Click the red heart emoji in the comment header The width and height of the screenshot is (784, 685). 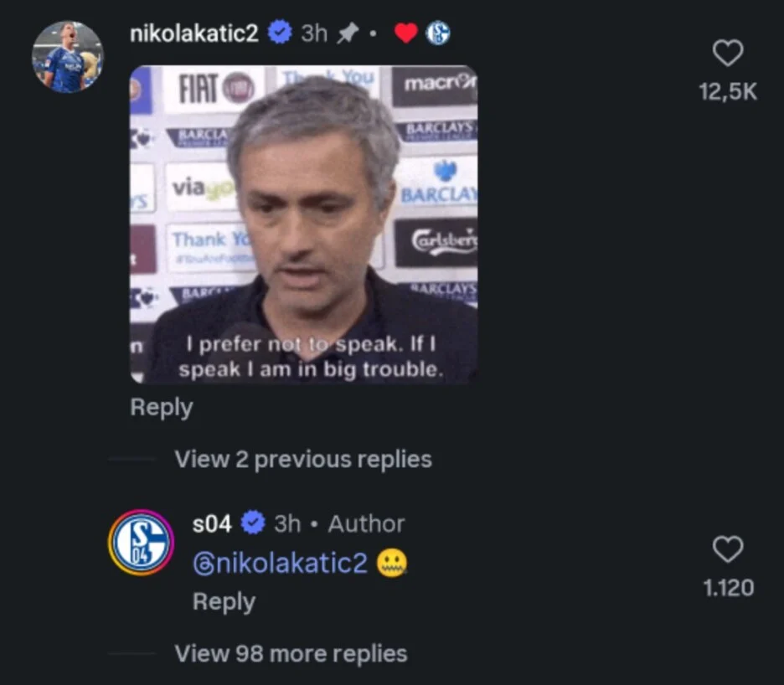point(405,32)
